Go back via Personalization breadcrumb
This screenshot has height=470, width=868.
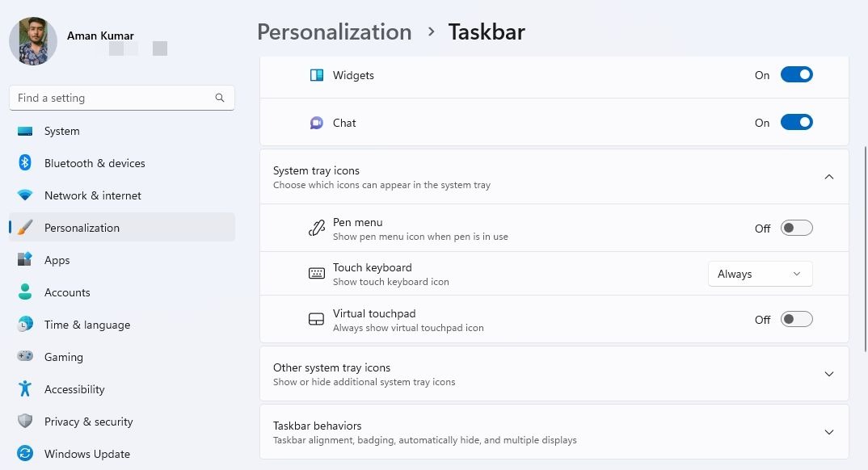[335, 32]
